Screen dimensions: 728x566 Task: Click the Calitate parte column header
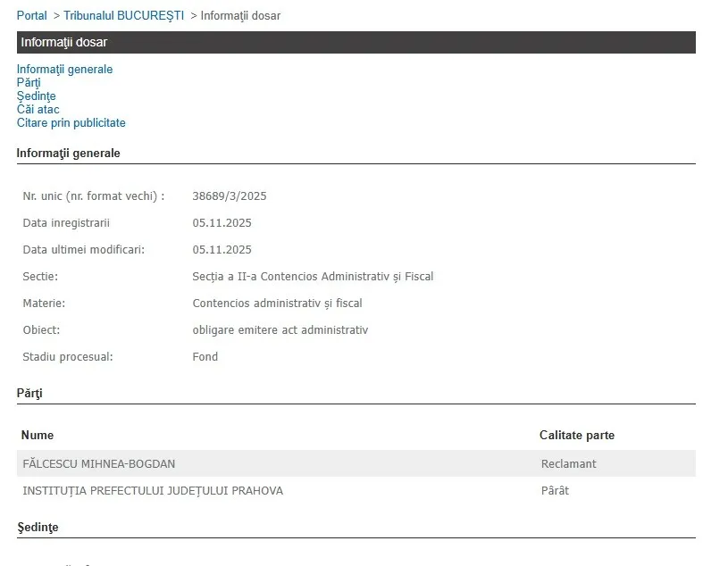tap(576, 436)
